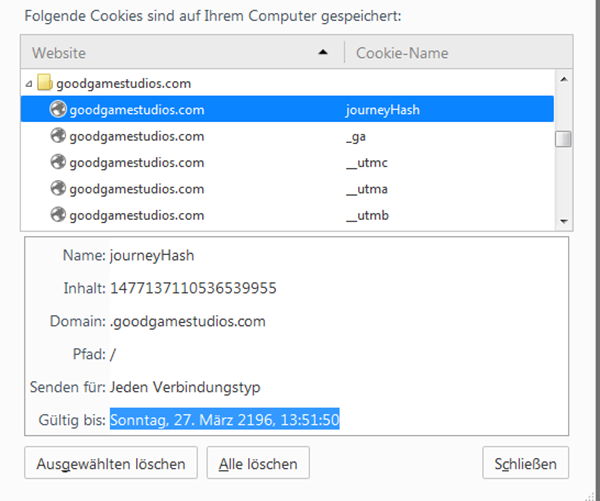Viewport: 600px width, 501px height.
Task: Click the globe icon in the __utmb row
Action: 58,215
